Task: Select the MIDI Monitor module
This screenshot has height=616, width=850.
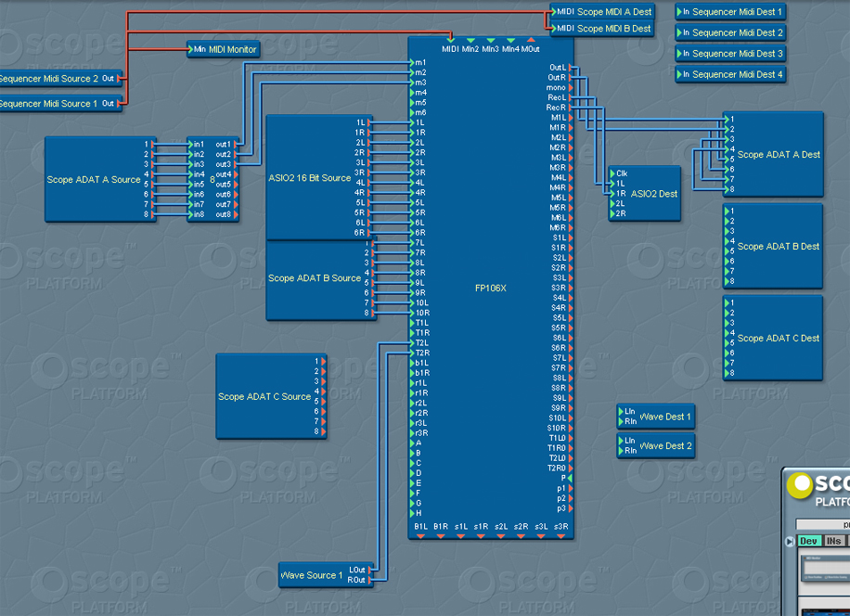Action: click(224, 49)
